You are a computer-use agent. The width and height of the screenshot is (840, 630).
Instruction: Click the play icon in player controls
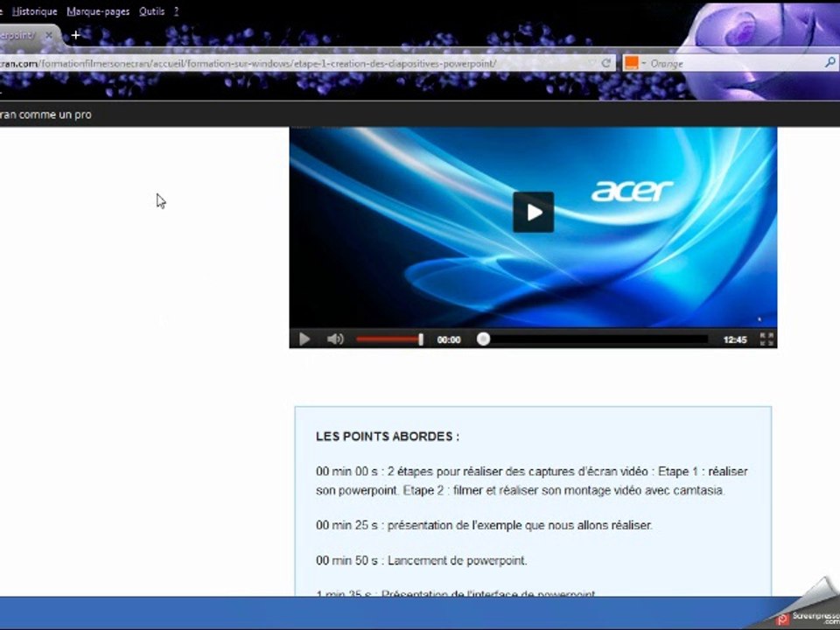click(x=304, y=339)
